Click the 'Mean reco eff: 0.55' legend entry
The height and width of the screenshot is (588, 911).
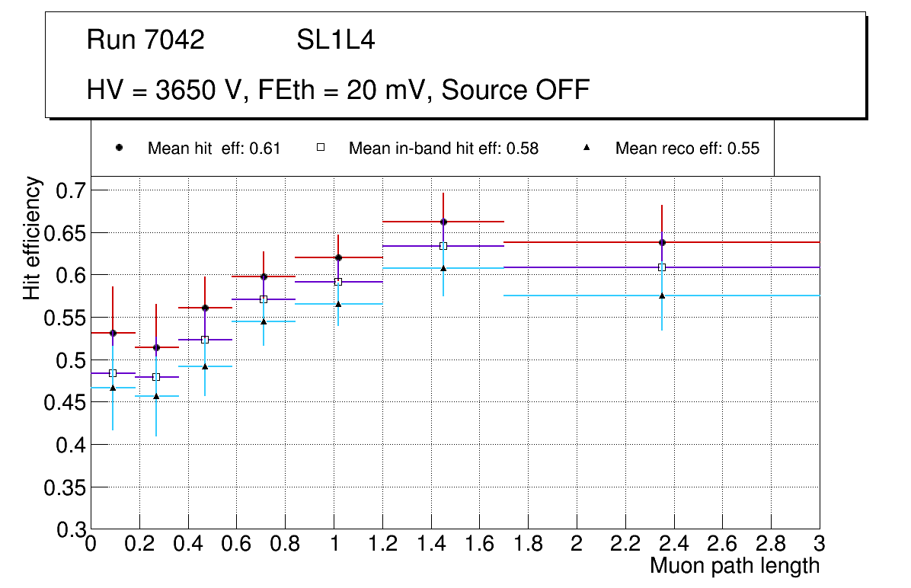687,149
